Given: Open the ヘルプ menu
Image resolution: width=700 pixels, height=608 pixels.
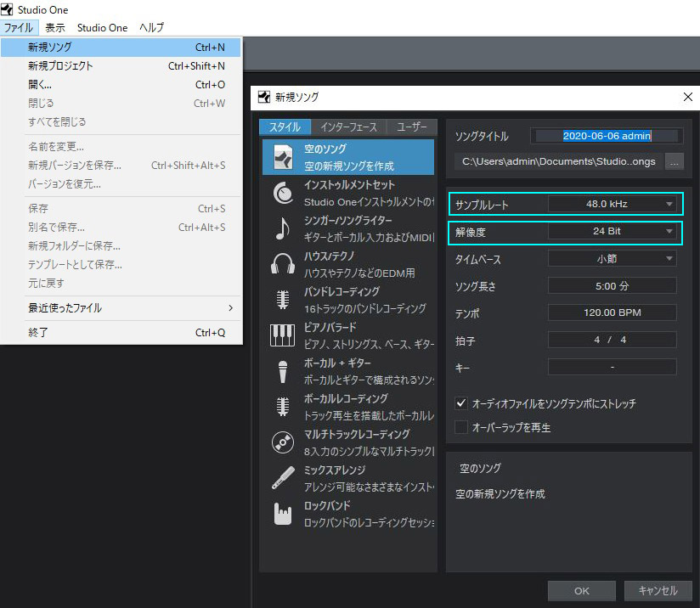Looking at the screenshot, I should [152, 28].
